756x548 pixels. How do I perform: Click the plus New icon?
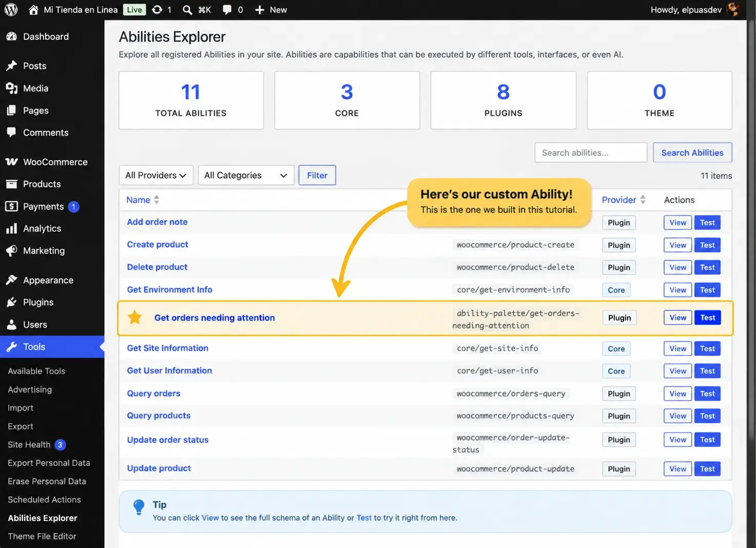pos(260,10)
